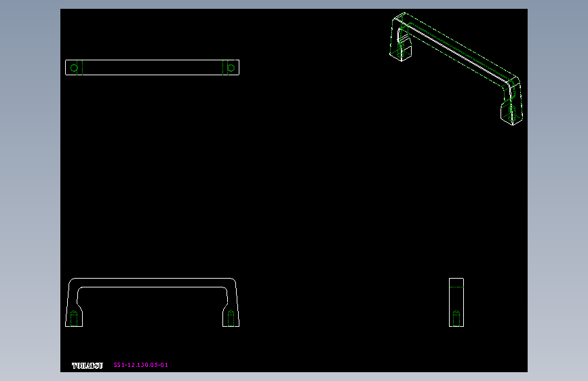588x381 pixels.
Task: Select the white label left of the part number
Action: pyautogui.click(x=87, y=365)
